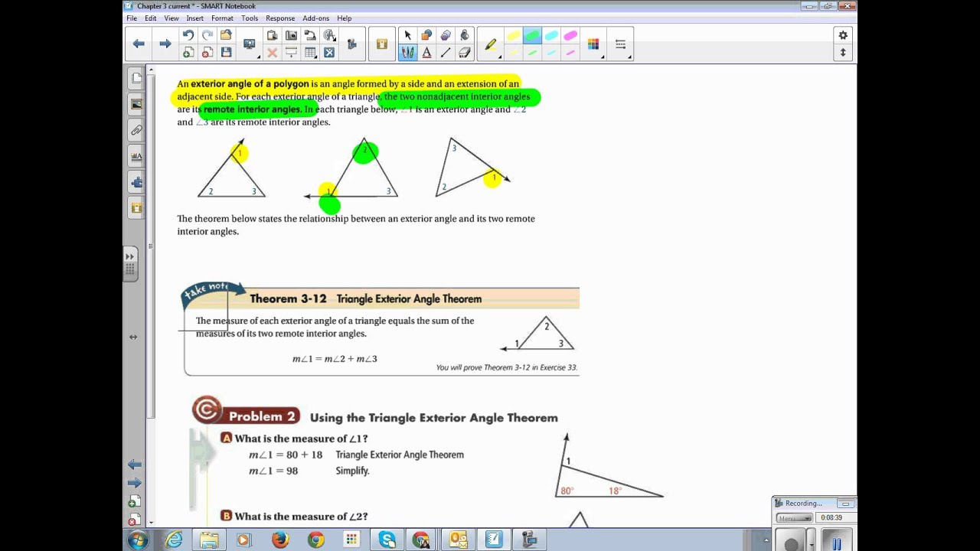Click the round record button
The height and width of the screenshot is (551, 980).
click(x=792, y=543)
